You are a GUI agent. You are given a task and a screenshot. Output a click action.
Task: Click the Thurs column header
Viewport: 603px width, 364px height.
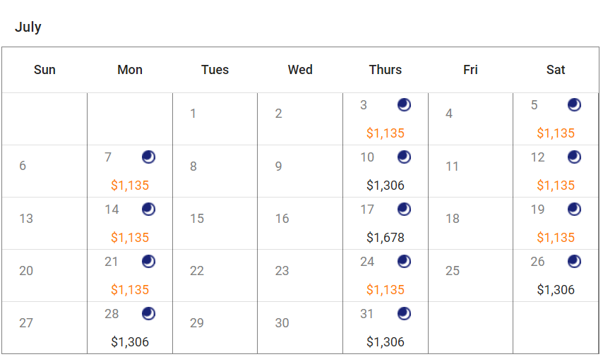[386, 70]
